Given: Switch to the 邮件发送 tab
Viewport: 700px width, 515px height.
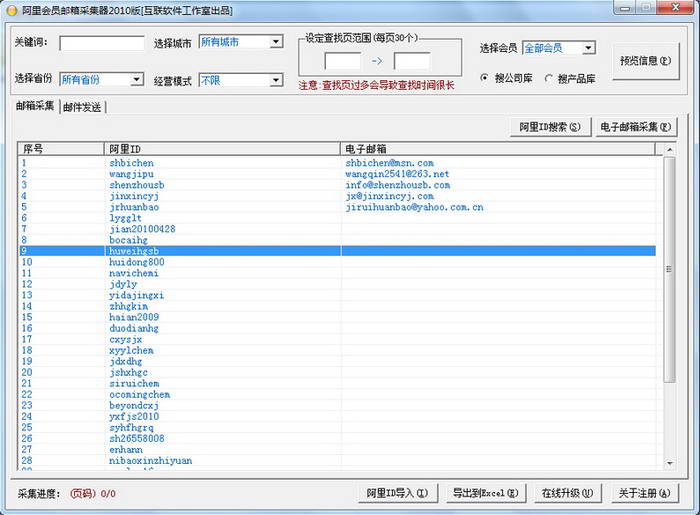Looking at the screenshot, I should click(82, 107).
